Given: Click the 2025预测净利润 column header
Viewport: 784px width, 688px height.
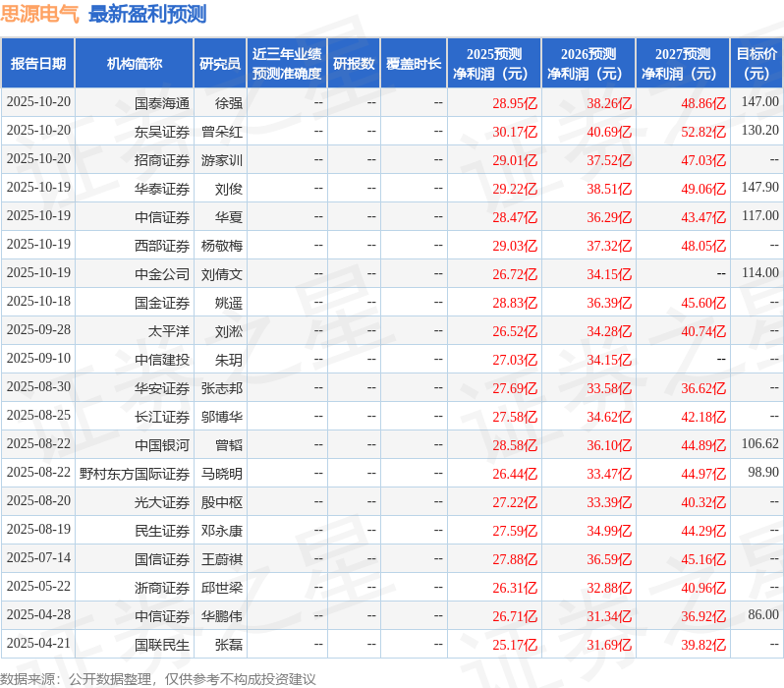Looking at the screenshot, I should [x=494, y=64].
